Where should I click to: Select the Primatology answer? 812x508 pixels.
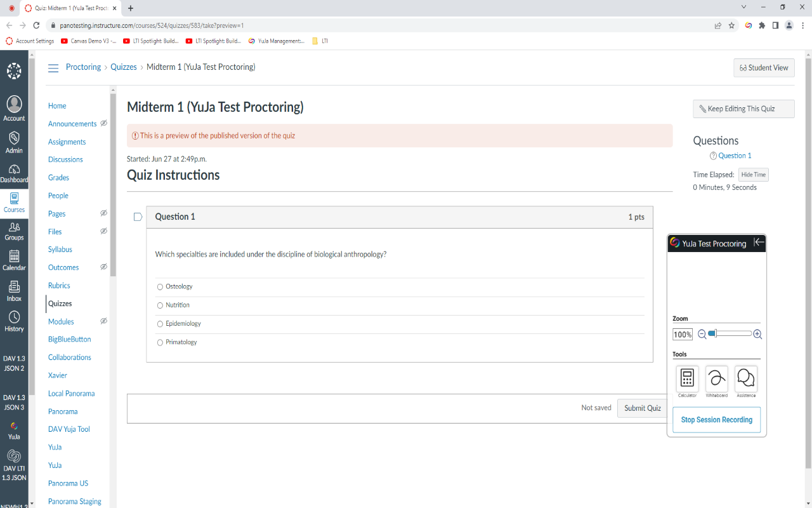pyautogui.click(x=160, y=342)
